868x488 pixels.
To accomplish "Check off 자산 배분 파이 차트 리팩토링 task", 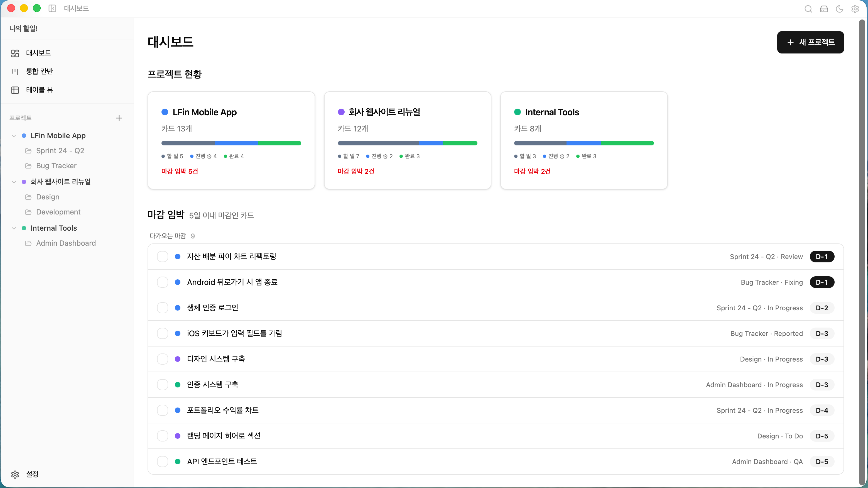I will coord(162,257).
